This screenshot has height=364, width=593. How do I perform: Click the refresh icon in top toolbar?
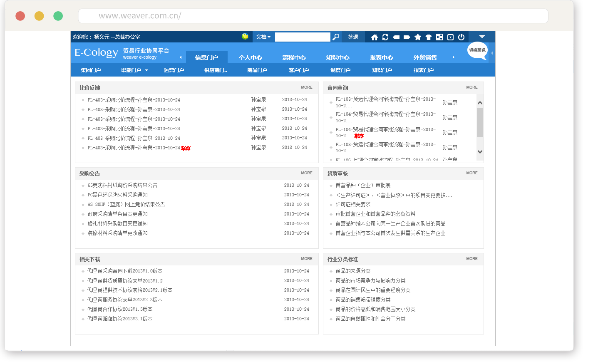tap(385, 37)
